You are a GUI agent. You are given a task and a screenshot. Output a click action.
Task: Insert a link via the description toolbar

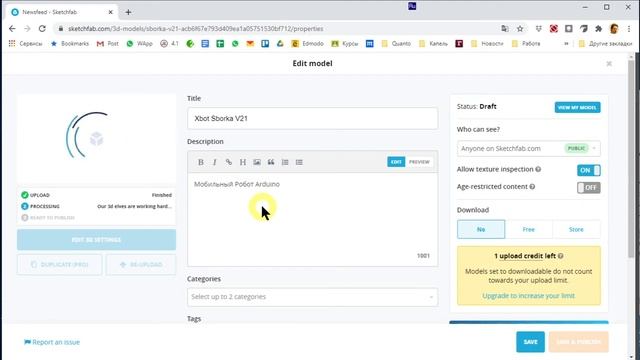tap(229, 162)
